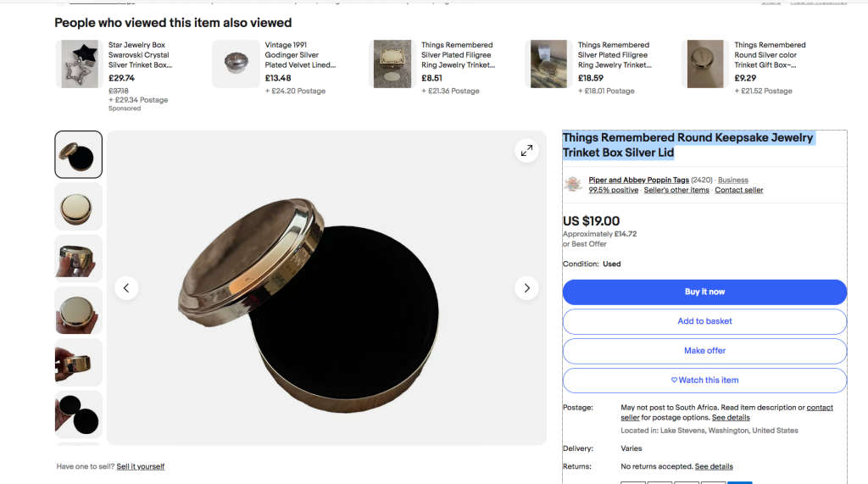Select the sixth thumbnail with two black circles

tap(79, 414)
